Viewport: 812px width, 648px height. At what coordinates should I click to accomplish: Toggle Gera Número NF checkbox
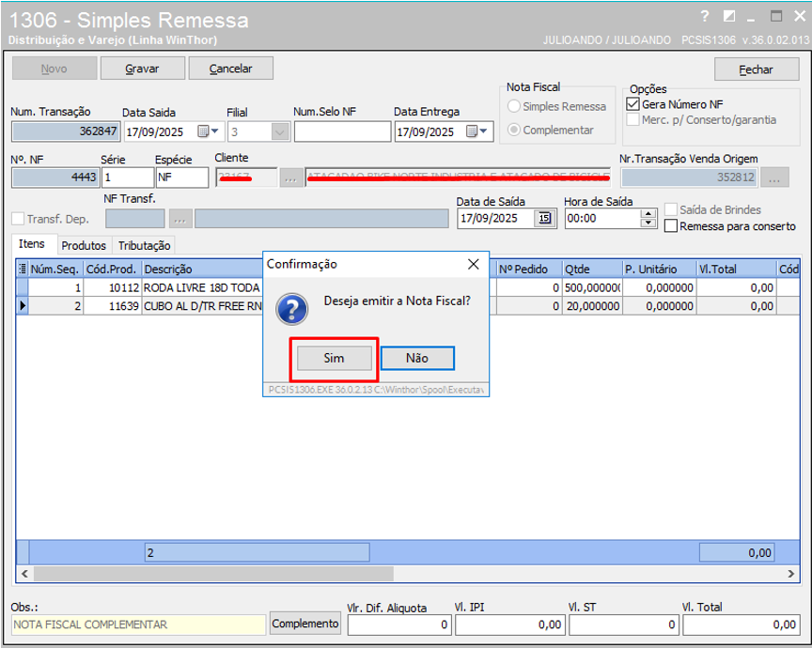[x=632, y=104]
